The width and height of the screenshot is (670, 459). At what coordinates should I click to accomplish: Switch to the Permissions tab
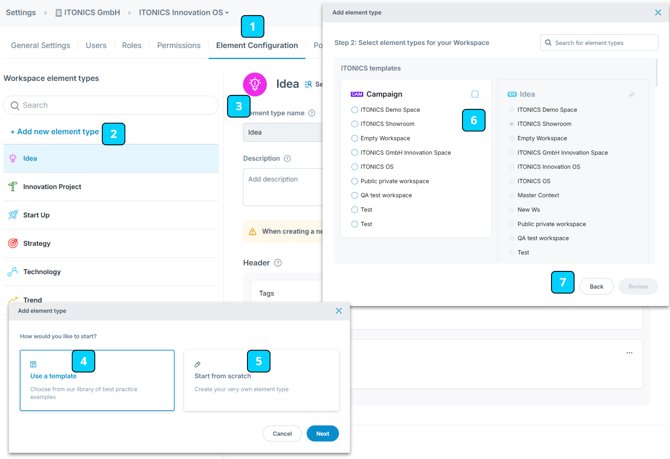pos(178,45)
